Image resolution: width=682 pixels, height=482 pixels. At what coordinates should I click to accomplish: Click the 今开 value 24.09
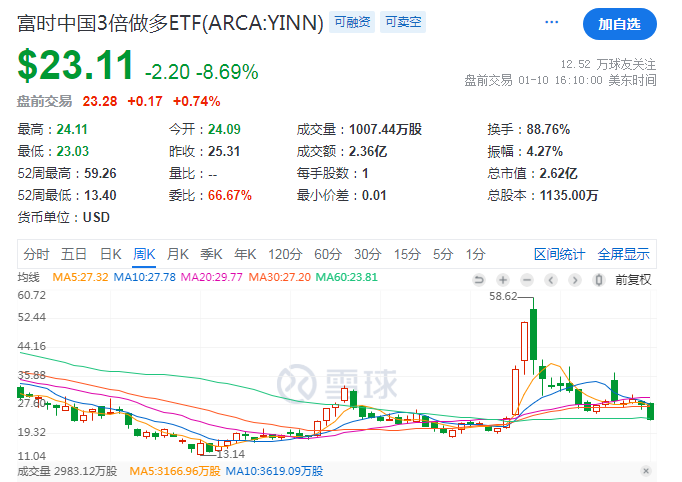click(x=224, y=129)
